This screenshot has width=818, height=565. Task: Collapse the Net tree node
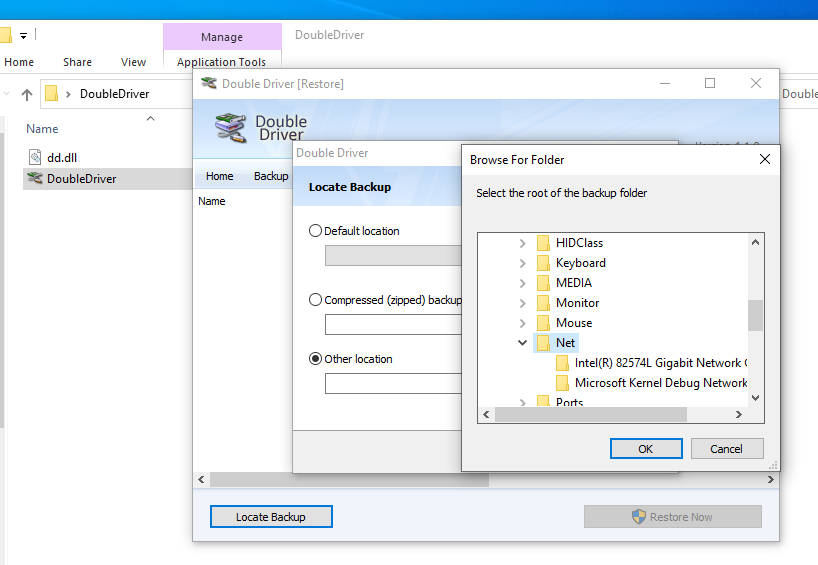click(x=522, y=343)
